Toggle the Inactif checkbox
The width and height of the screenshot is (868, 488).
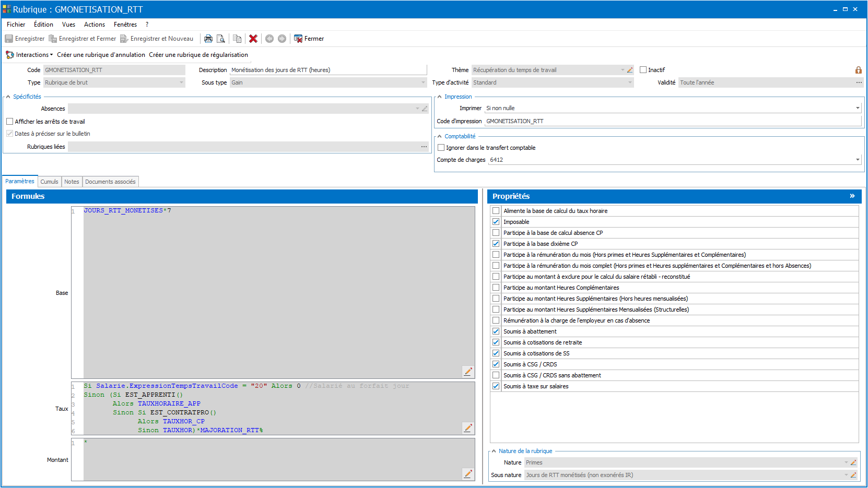(x=643, y=70)
